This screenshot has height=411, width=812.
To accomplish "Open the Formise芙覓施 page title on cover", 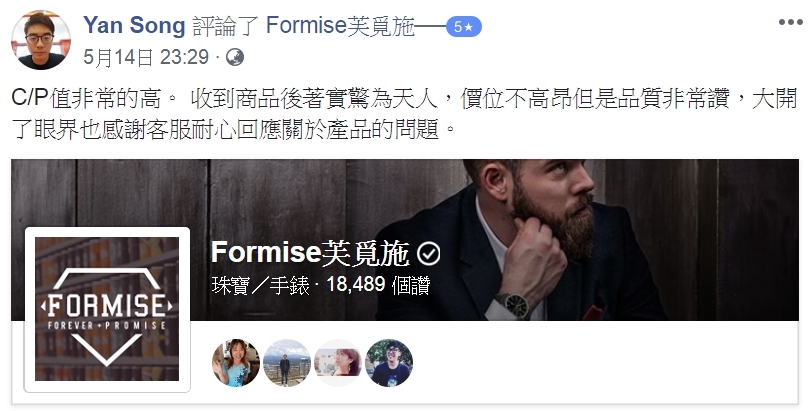I will 310,253.
